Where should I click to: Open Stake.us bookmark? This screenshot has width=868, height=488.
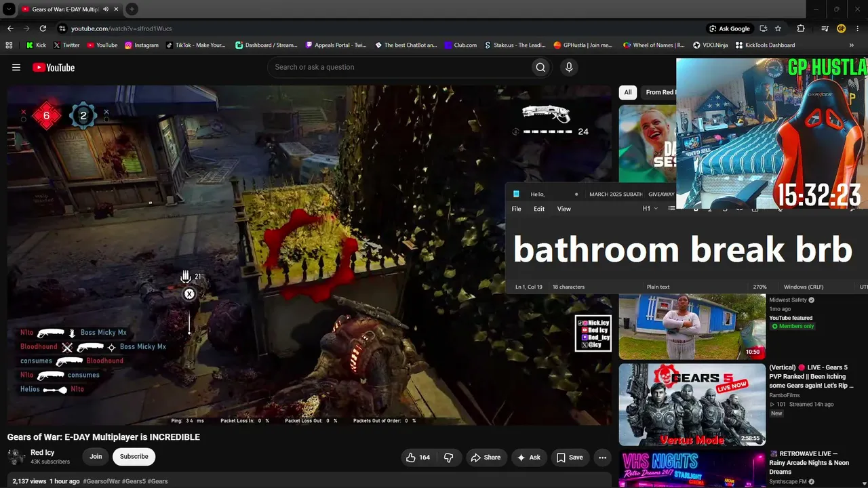tap(515, 45)
